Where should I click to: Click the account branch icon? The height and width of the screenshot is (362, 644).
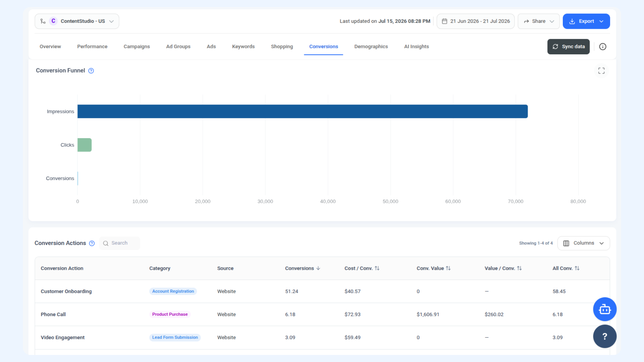pos(43,21)
